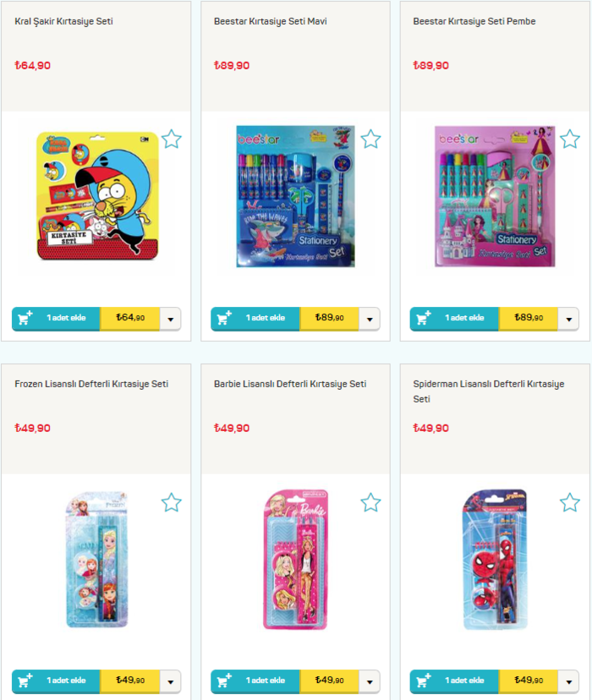Viewport: 592px width, 700px height.
Task: Open Frozen Lisanslı Defterli Kırtasiye Seti title
Action: point(91,384)
